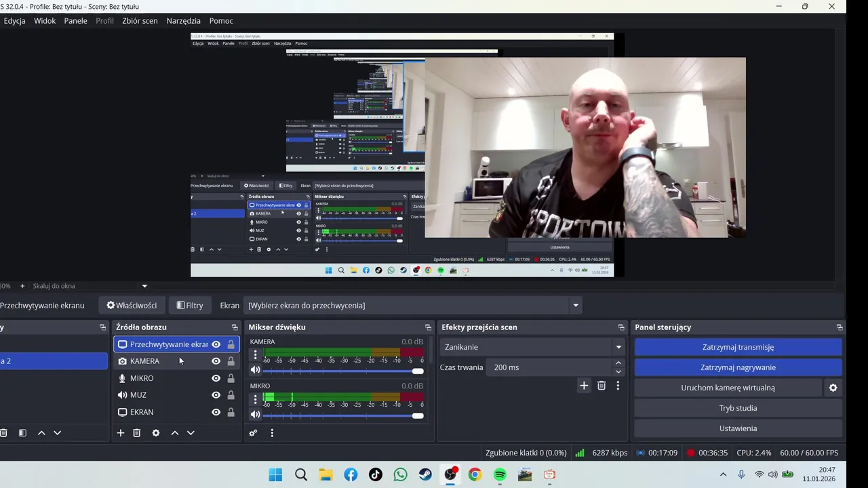Image resolution: width=868 pixels, height=488 pixels.
Task: Undock the Mikser dźwięku panel
Action: point(428,327)
